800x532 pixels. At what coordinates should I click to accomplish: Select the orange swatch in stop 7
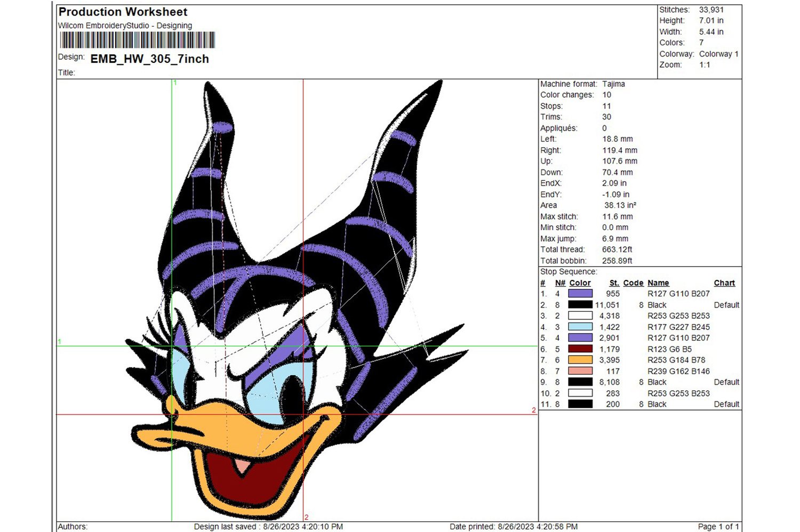coord(580,360)
